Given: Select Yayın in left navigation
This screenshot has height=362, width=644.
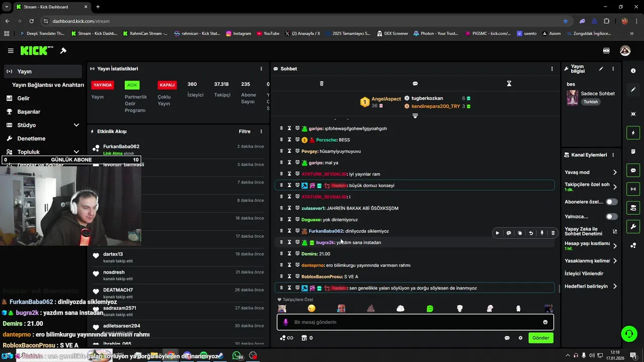Looking at the screenshot, I should tap(43, 71).
